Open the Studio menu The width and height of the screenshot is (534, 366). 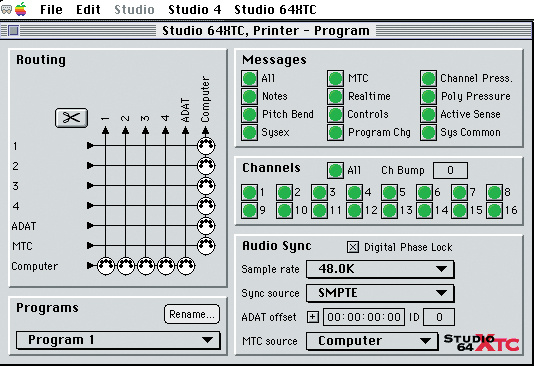pos(135,10)
